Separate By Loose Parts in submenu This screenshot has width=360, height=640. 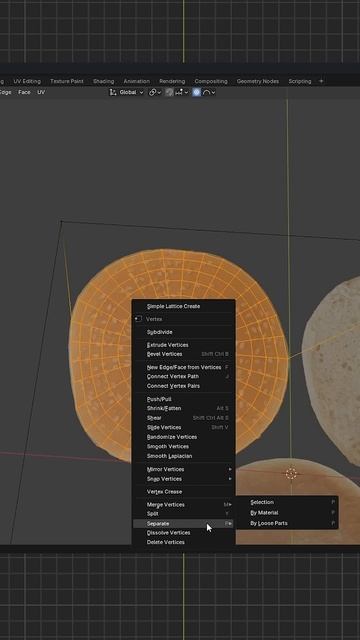click(x=287, y=523)
